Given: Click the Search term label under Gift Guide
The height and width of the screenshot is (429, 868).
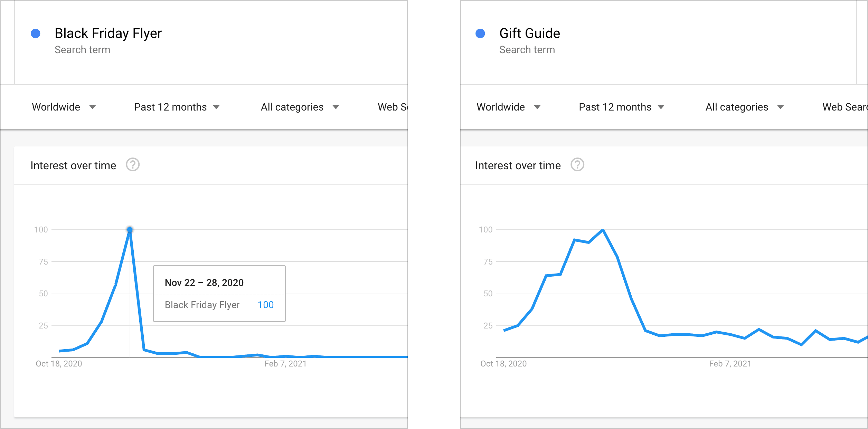Looking at the screenshot, I should point(527,49).
